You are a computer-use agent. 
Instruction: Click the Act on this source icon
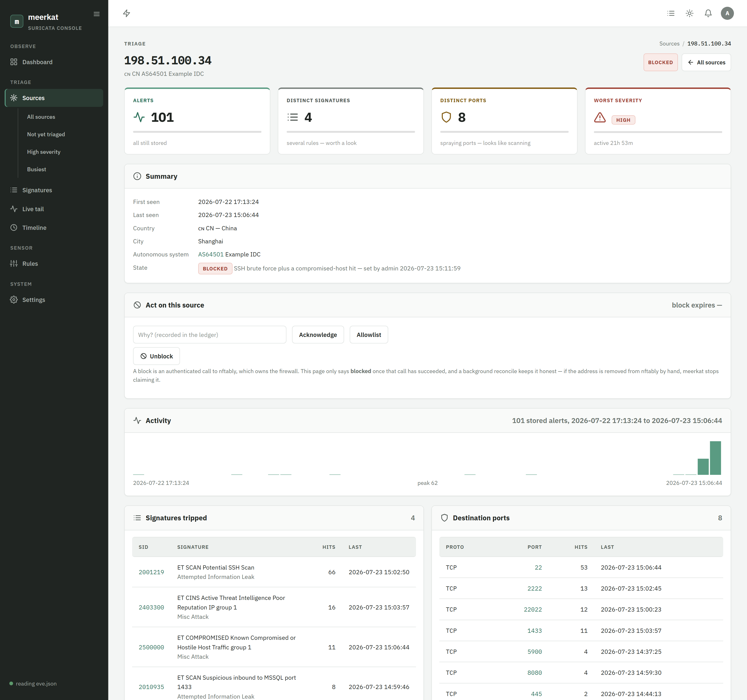point(137,305)
